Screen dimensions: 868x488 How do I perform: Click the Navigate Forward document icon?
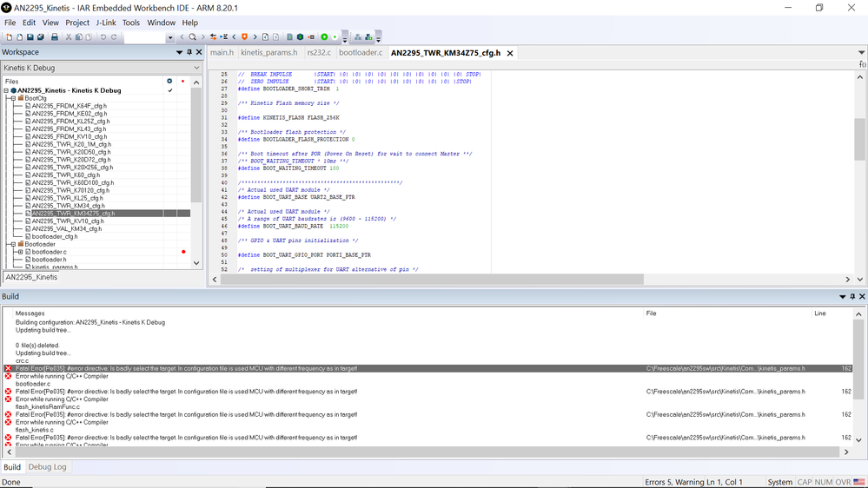tap(275, 37)
